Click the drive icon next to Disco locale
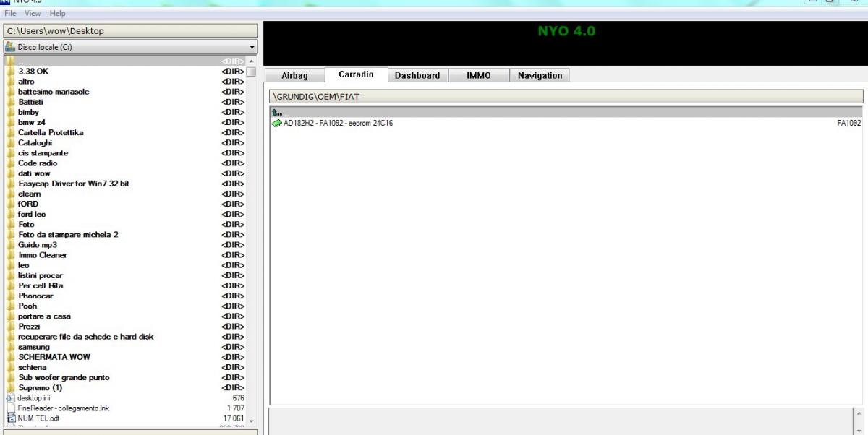Viewport: 868px width, 435px height. 10,48
